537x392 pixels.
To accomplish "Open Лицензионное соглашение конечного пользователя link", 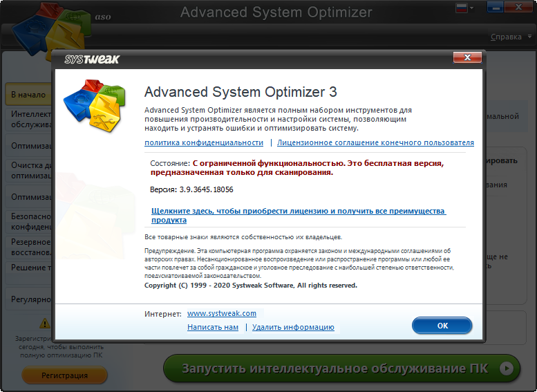I will tap(375, 142).
